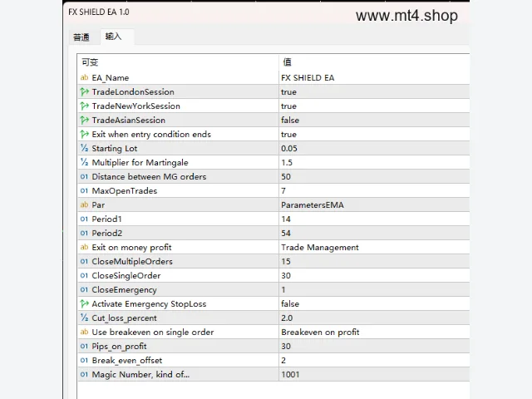Select the Exit when entry condition ends value
Screen dimensions: 532x399
pos(374,135)
